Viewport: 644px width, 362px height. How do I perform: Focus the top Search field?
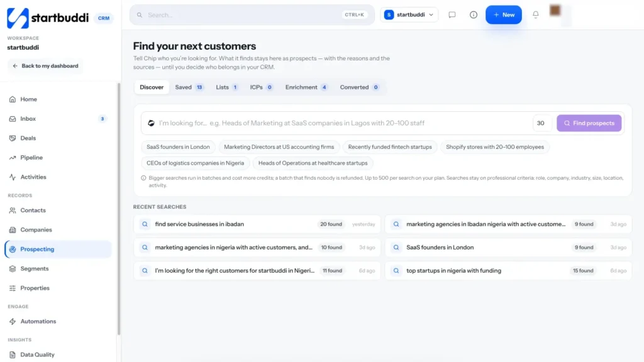coord(252,15)
